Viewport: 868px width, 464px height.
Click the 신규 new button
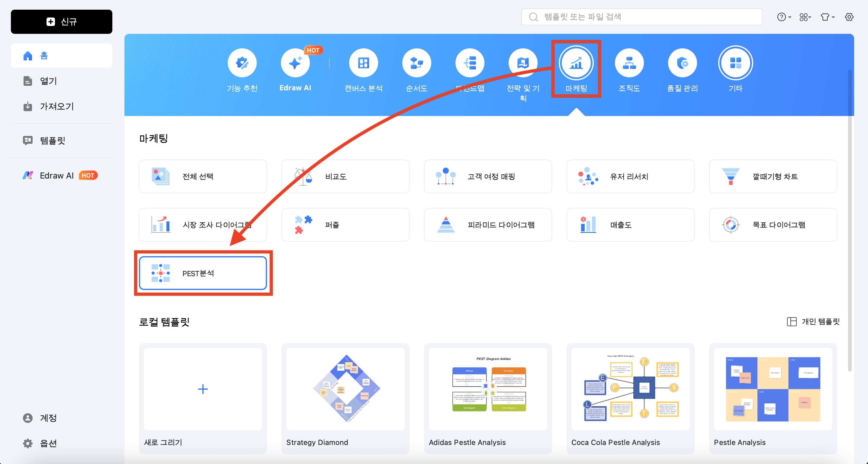[61, 21]
